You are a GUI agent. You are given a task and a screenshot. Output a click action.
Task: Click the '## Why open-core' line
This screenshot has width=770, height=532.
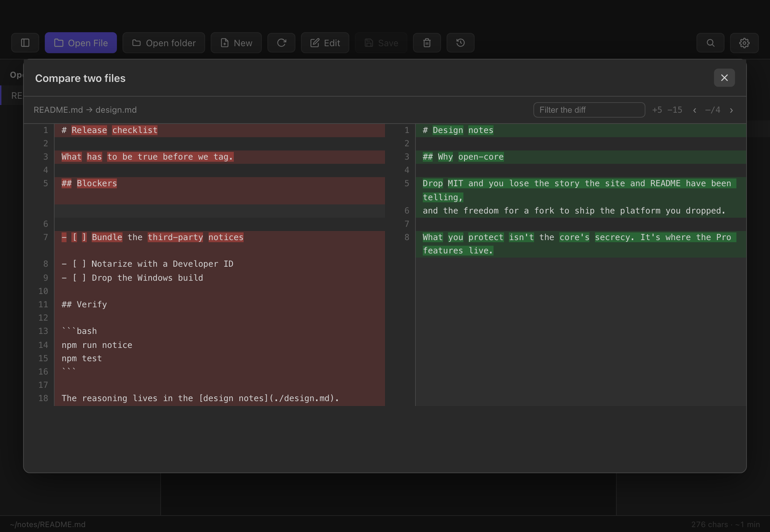(x=581, y=157)
